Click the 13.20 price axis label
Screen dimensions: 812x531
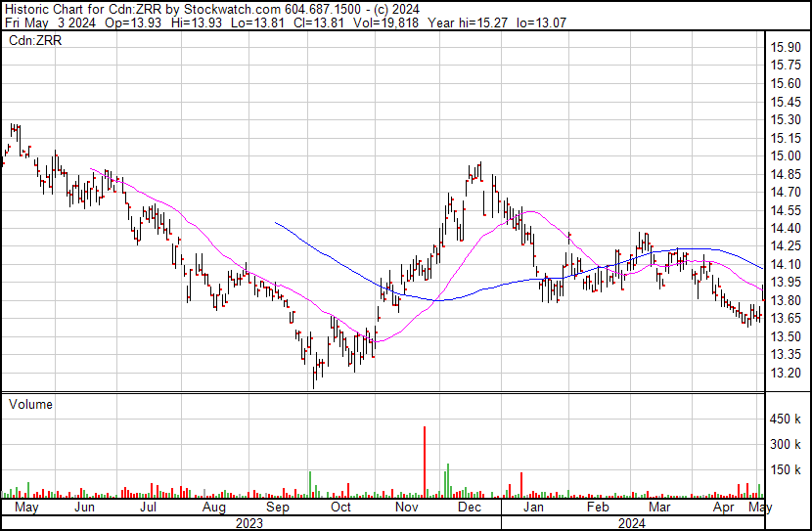(x=786, y=373)
